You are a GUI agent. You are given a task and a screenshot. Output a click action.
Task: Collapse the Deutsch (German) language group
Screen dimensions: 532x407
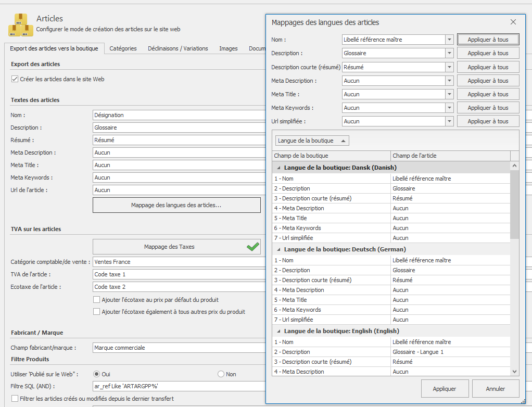click(x=278, y=249)
